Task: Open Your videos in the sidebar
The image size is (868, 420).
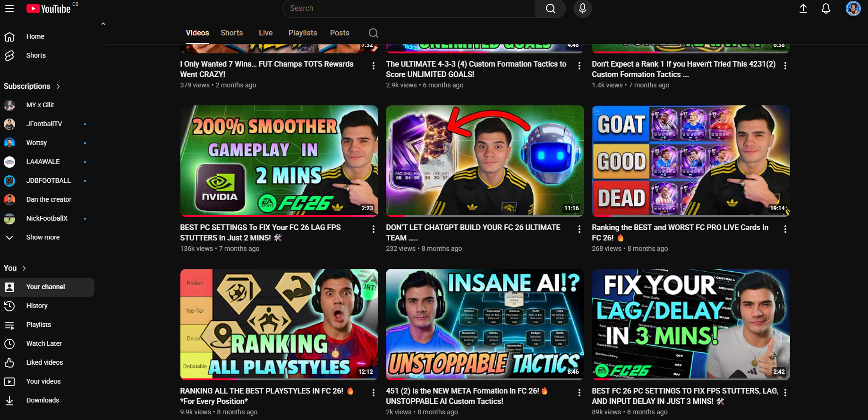Action: (x=47, y=381)
